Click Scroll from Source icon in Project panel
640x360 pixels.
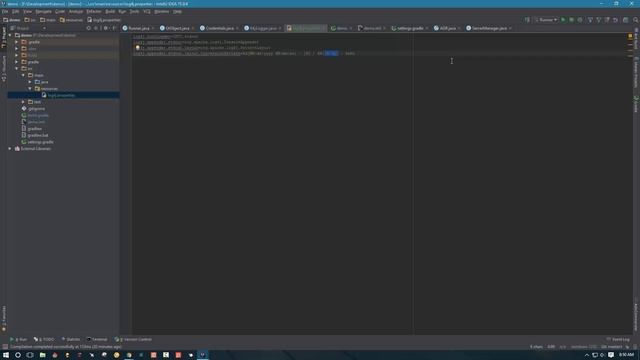(x=89, y=28)
